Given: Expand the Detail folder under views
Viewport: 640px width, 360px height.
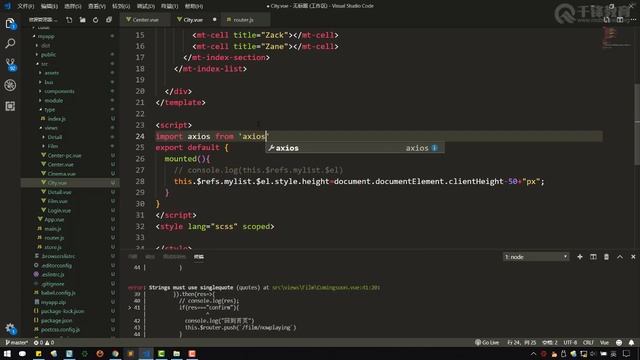Looking at the screenshot, I should click(x=54, y=137).
